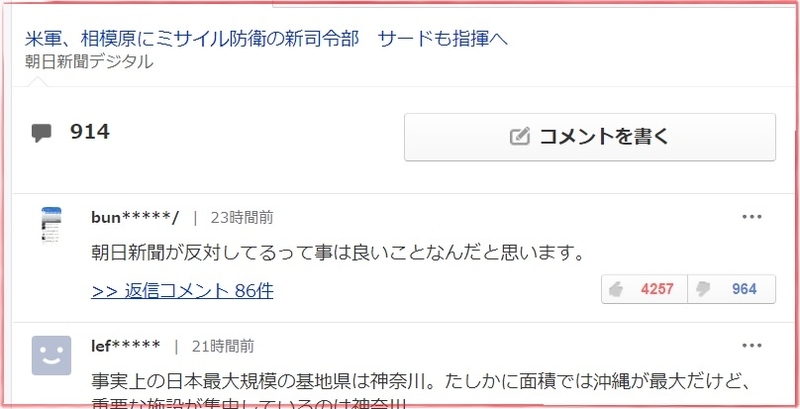Click the thumbs-down icon showing 964
The height and width of the screenshot is (409, 800).
coord(703,290)
